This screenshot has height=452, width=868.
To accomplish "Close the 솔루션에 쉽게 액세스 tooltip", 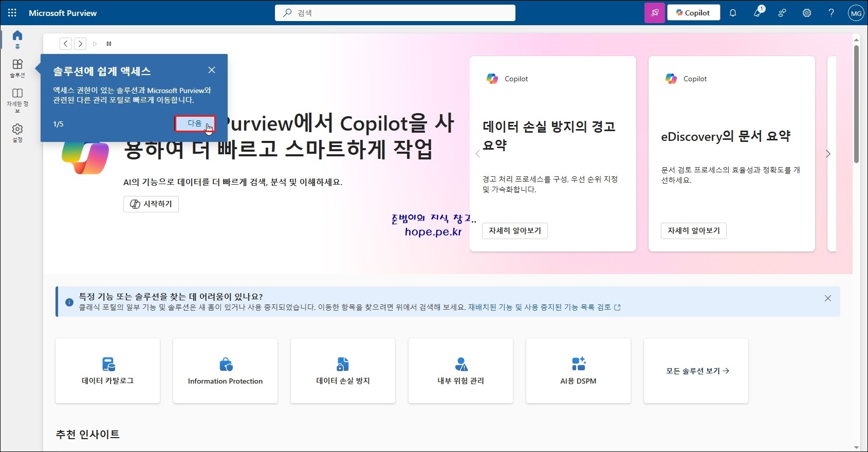I will click(x=212, y=70).
